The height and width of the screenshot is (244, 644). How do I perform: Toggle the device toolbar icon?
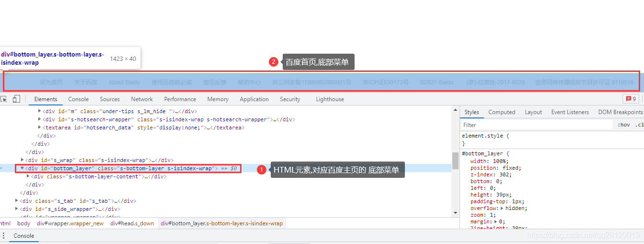[x=16, y=99]
